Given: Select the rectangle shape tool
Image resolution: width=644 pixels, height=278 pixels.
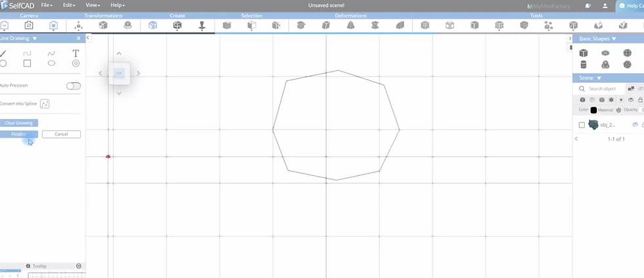Looking at the screenshot, I should click(x=27, y=63).
